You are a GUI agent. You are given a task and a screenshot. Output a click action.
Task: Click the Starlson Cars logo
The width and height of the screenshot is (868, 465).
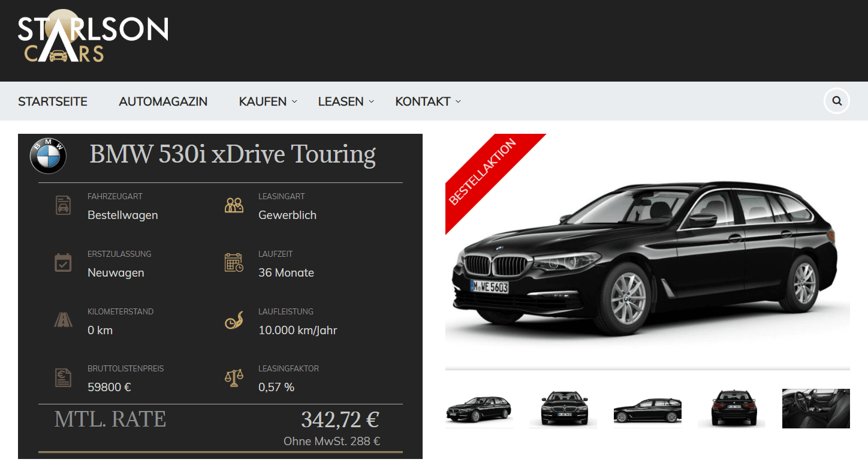(93, 37)
